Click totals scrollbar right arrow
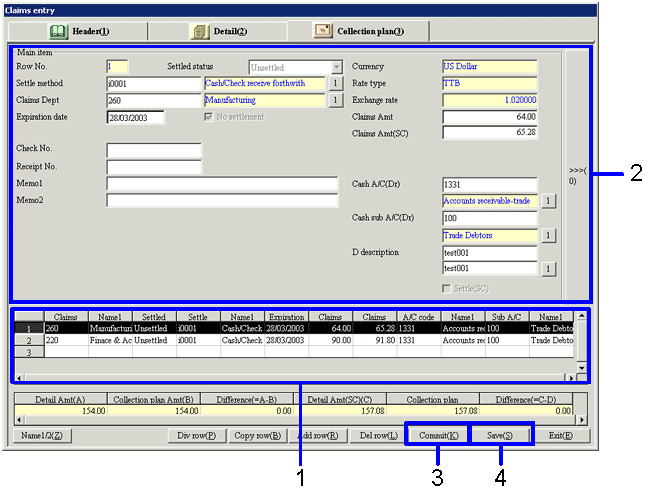The width and height of the screenshot is (654, 495). [x=582, y=420]
